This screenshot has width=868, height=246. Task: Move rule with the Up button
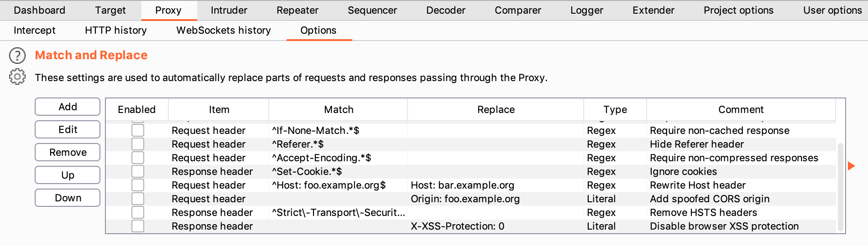pyautogui.click(x=68, y=175)
